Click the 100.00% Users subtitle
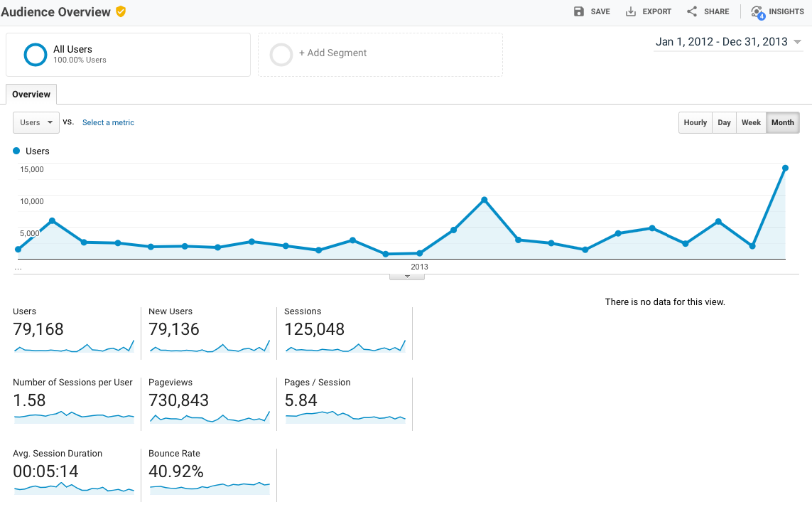Screen dimensions: 812x507 click(x=80, y=60)
